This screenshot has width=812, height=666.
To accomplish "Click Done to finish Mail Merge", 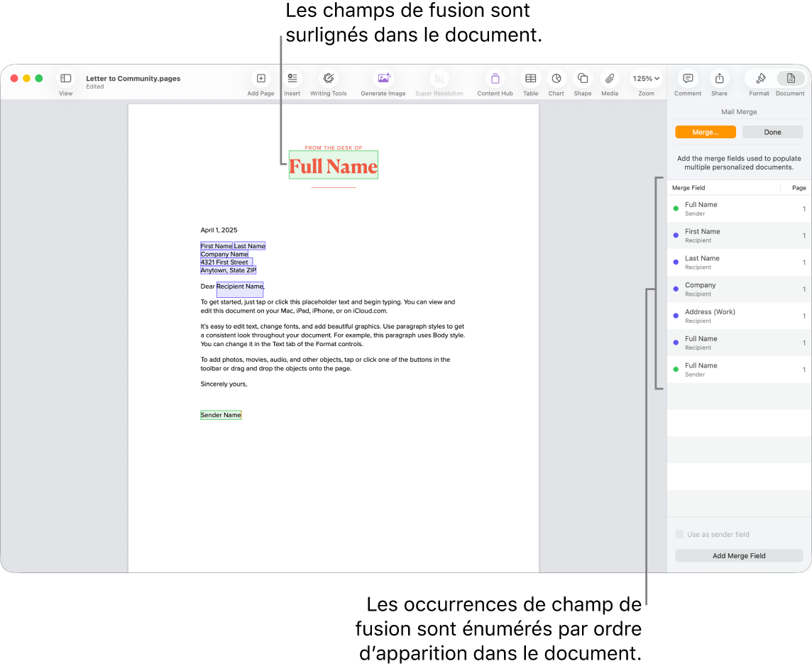I will click(x=772, y=132).
